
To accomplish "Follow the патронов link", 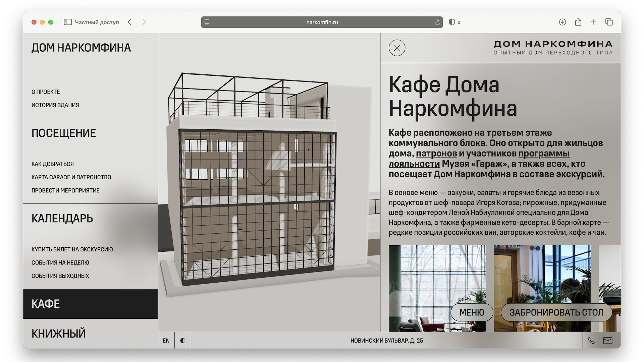I will coord(436,154).
